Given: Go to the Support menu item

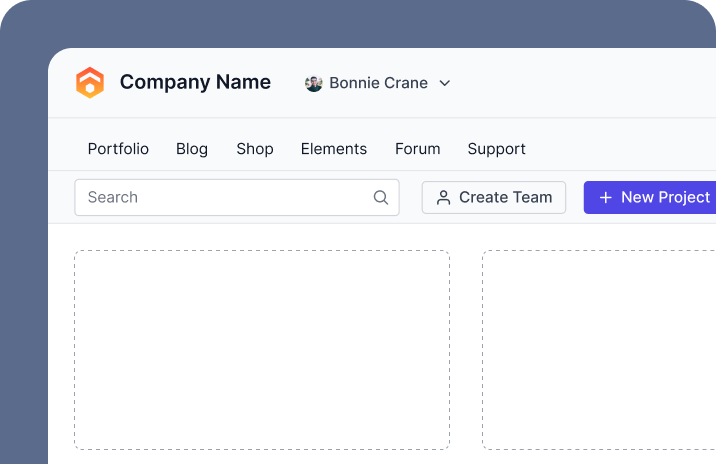Looking at the screenshot, I should (496, 149).
